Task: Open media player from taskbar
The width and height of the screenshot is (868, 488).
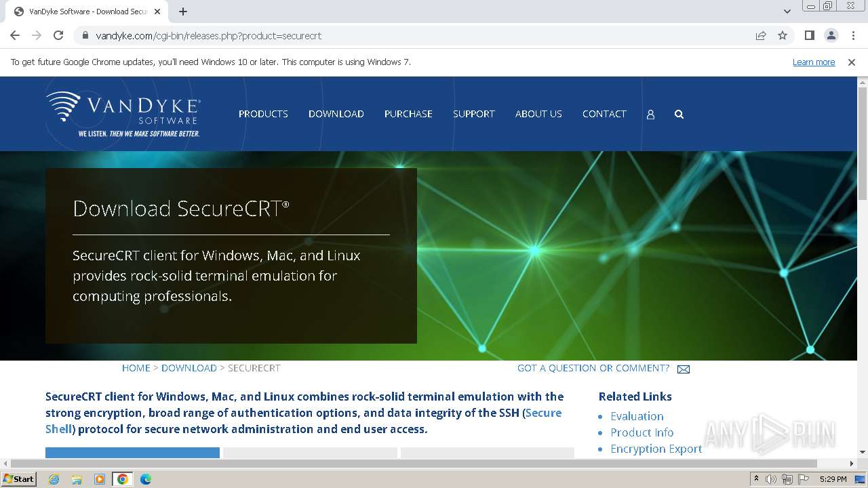Action: click(x=100, y=479)
